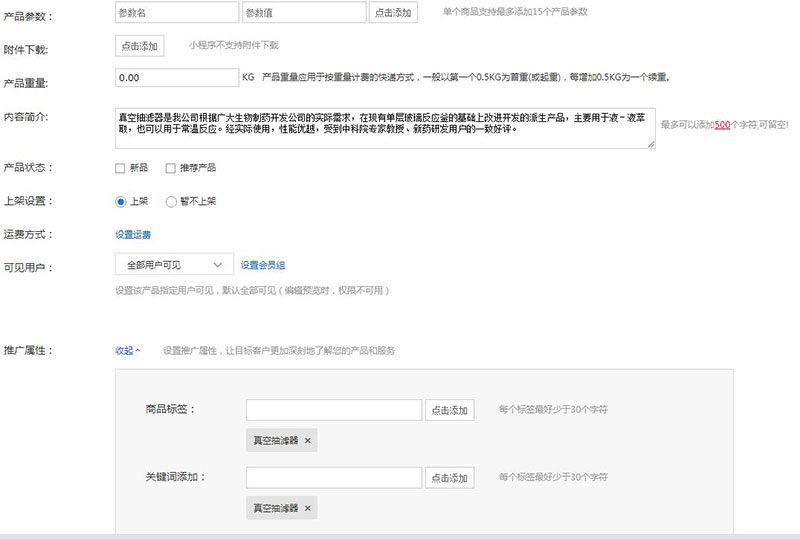800x539 pixels.
Task: Grab the 内容简介 textarea resize handle
Action: [x=652, y=145]
